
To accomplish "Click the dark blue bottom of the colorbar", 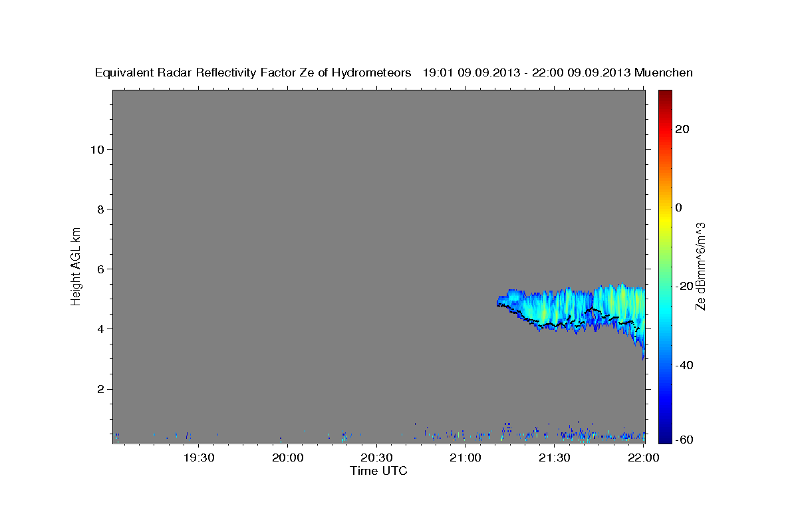I will point(665,436).
